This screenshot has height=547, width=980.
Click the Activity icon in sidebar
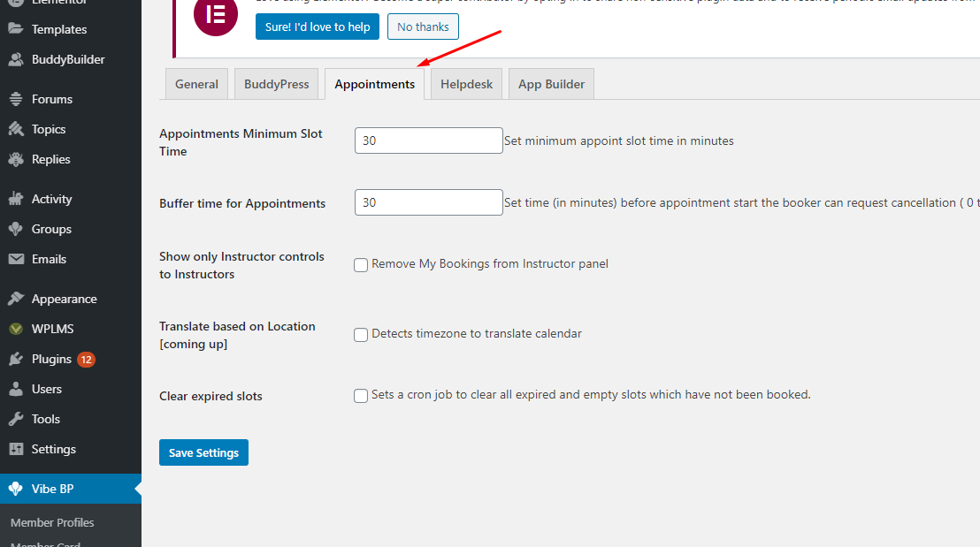(16, 199)
